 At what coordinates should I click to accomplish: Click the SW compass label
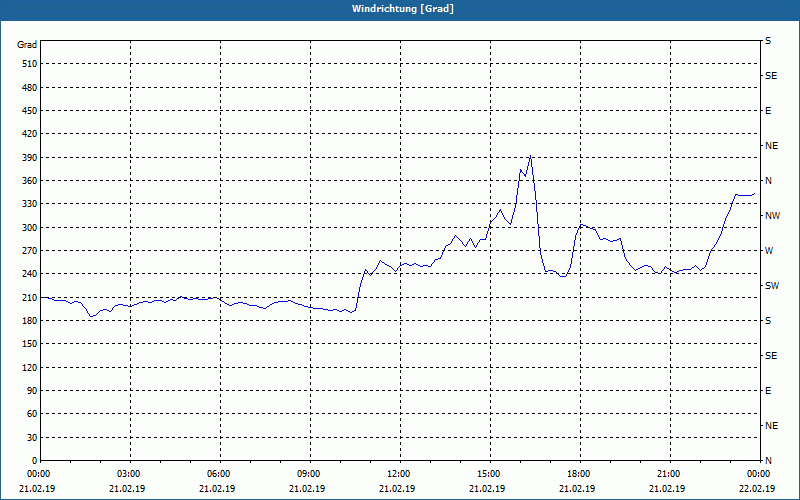coord(772,286)
